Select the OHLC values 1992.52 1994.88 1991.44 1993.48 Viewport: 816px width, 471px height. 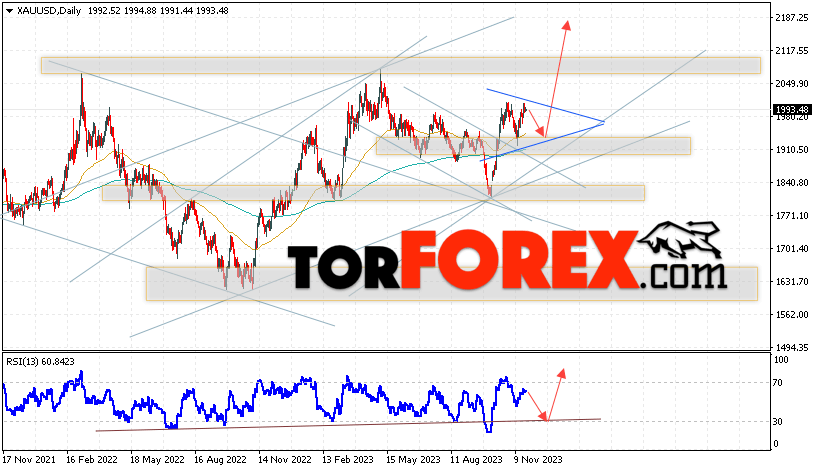[x=158, y=10]
